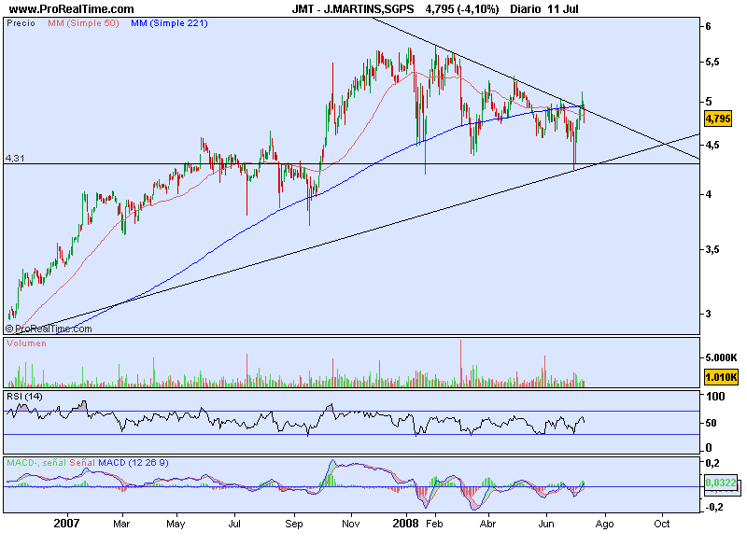This screenshot has width=747, height=560.
Task: Click the 3,5 price axis label
Action: click(712, 249)
